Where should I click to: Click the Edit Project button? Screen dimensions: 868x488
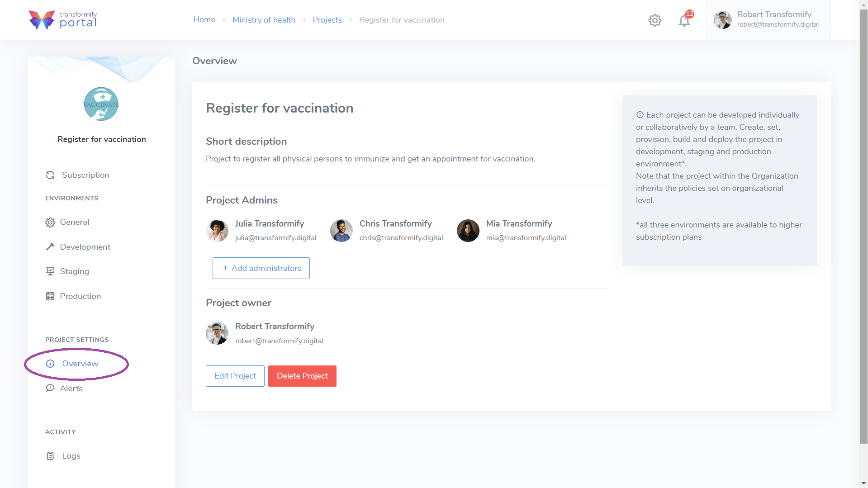pos(235,376)
